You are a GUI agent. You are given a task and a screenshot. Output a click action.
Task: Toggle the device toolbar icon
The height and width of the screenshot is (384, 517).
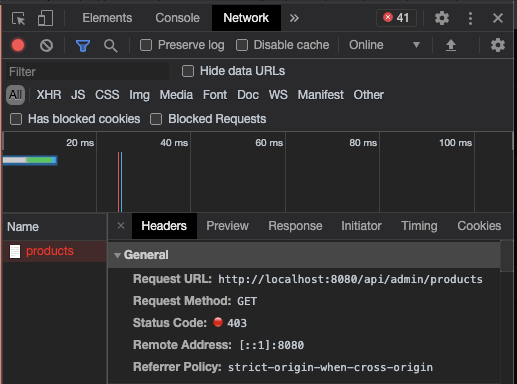(x=45, y=18)
